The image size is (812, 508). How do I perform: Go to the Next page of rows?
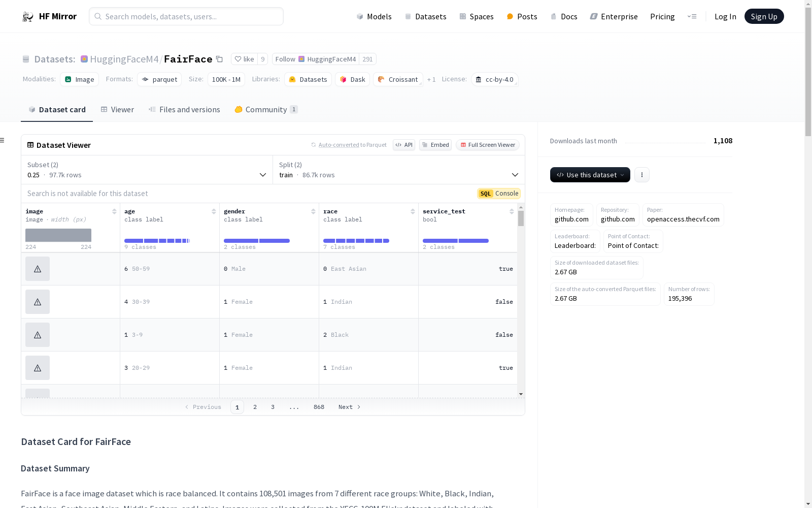(x=350, y=407)
